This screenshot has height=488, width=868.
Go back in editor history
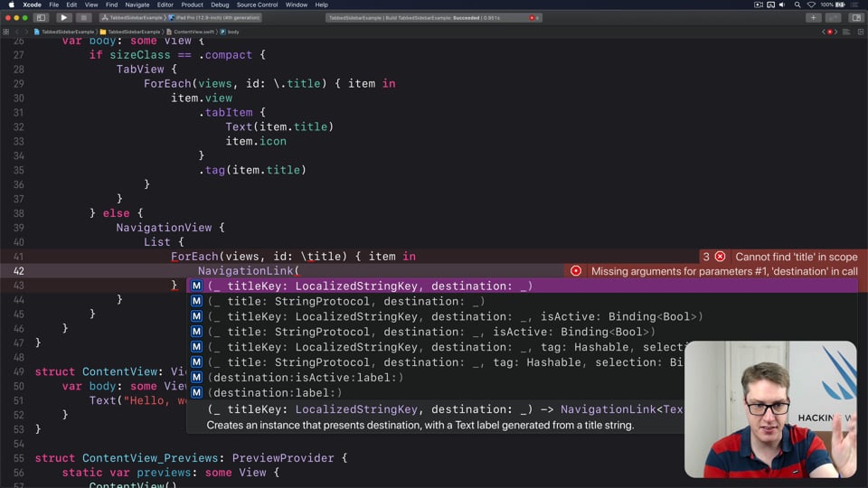16,33
